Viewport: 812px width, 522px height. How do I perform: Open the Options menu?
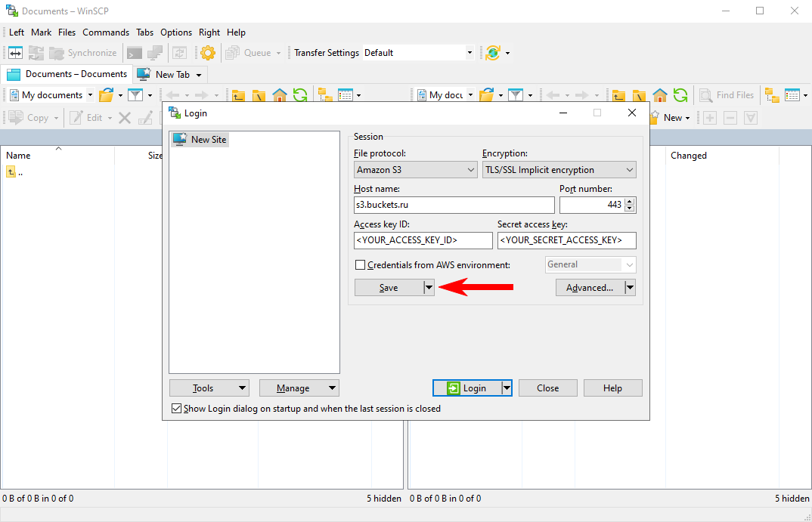point(176,32)
